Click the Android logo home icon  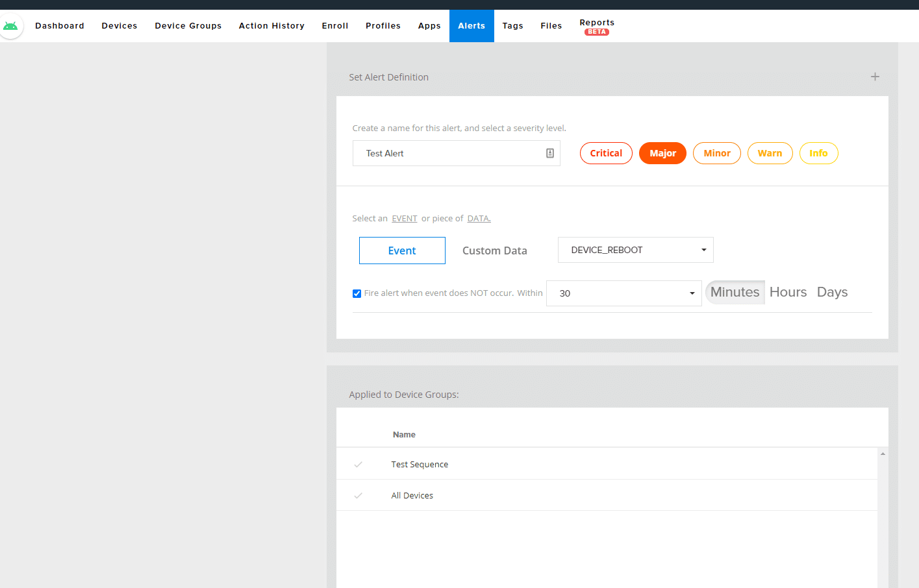coord(10,26)
